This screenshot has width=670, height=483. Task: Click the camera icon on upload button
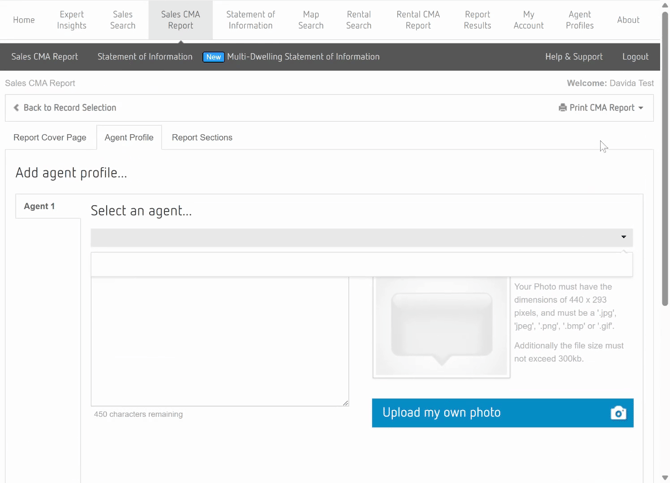(618, 413)
